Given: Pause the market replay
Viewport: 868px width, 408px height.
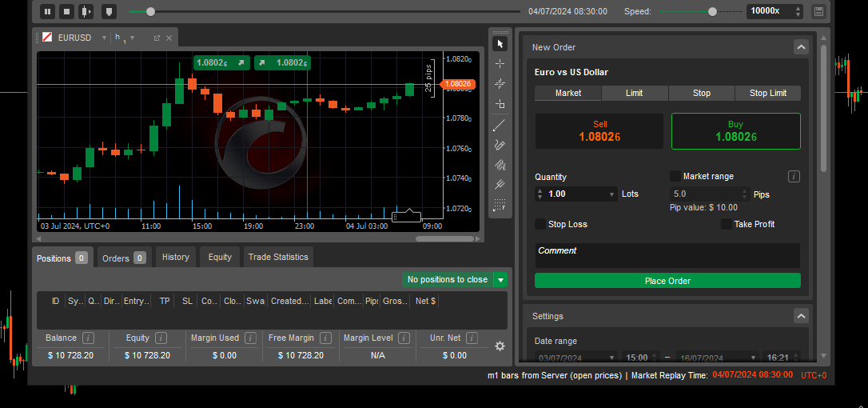Looking at the screenshot, I should (48, 11).
